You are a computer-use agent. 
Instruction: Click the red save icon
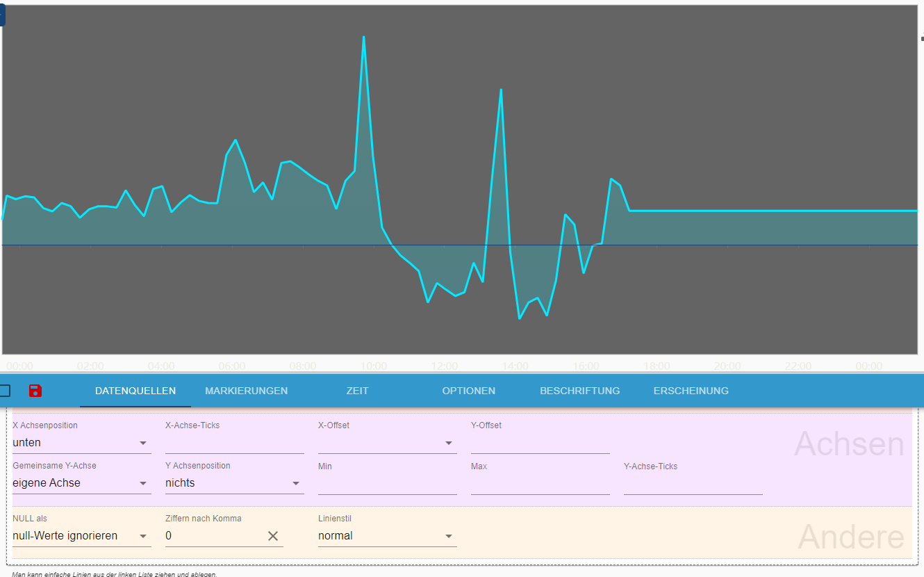tap(35, 391)
